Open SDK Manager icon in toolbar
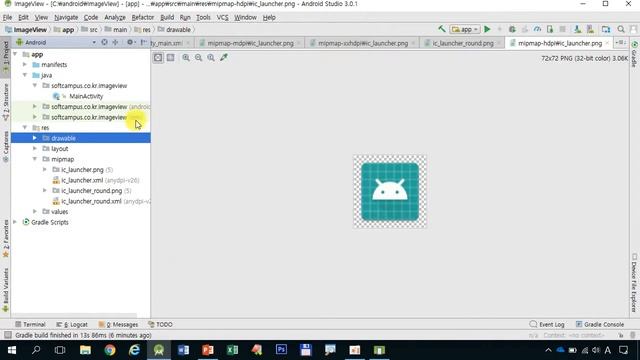Image resolution: width=640 pixels, height=360 pixels. [590, 29]
